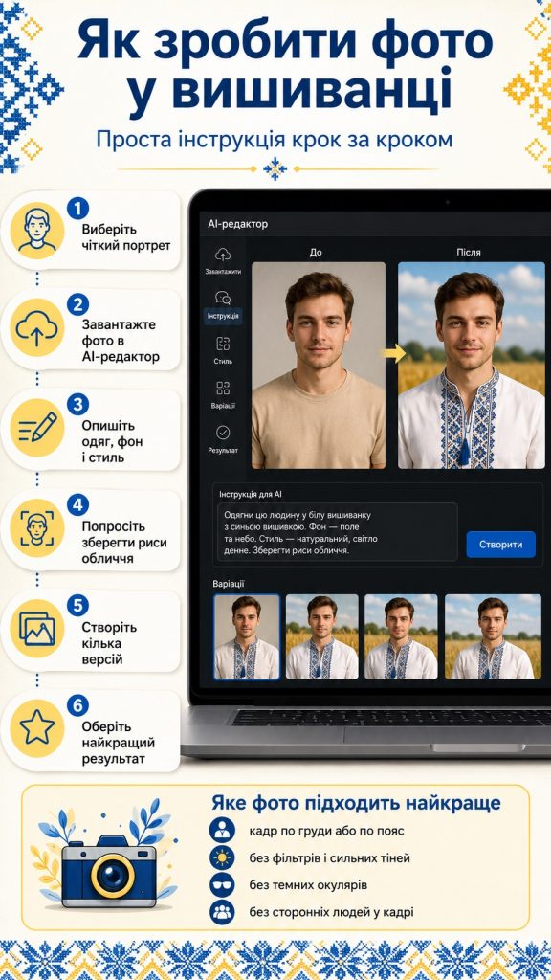Open the Завантажити upload item in editor sidebar
The width and height of the screenshot is (551, 980).
(x=223, y=261)
